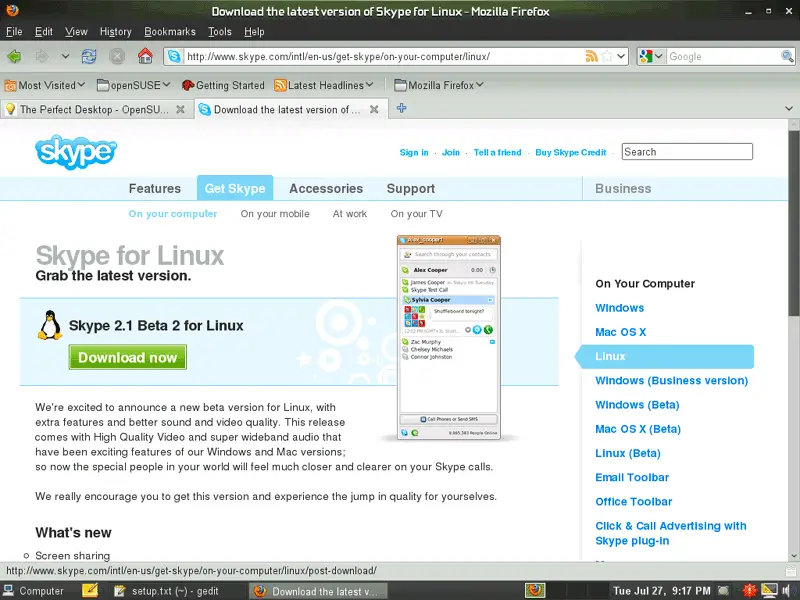Switch to setup.txt gedit taskbar window
800x600 pixels.
tap(167, 591)
